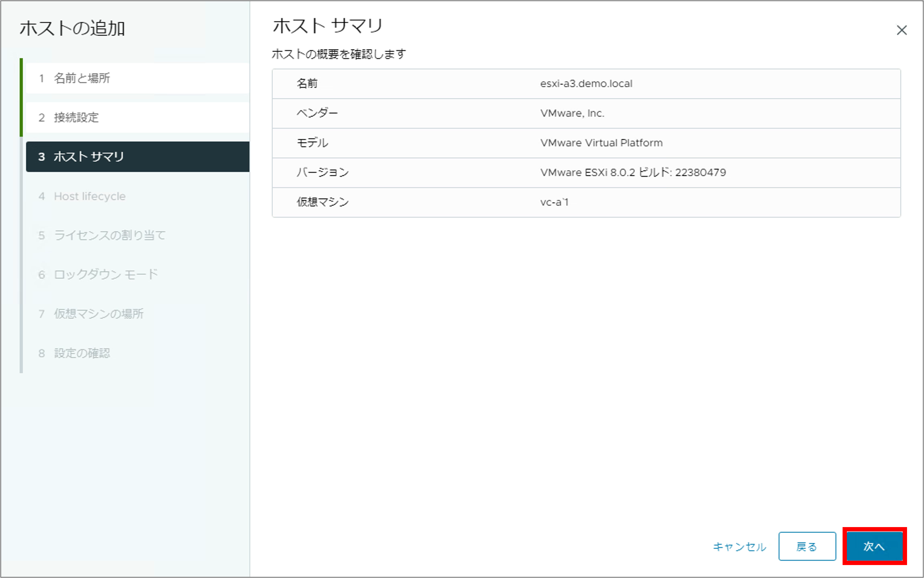Click the モデル row label

[x=312, y=143]
